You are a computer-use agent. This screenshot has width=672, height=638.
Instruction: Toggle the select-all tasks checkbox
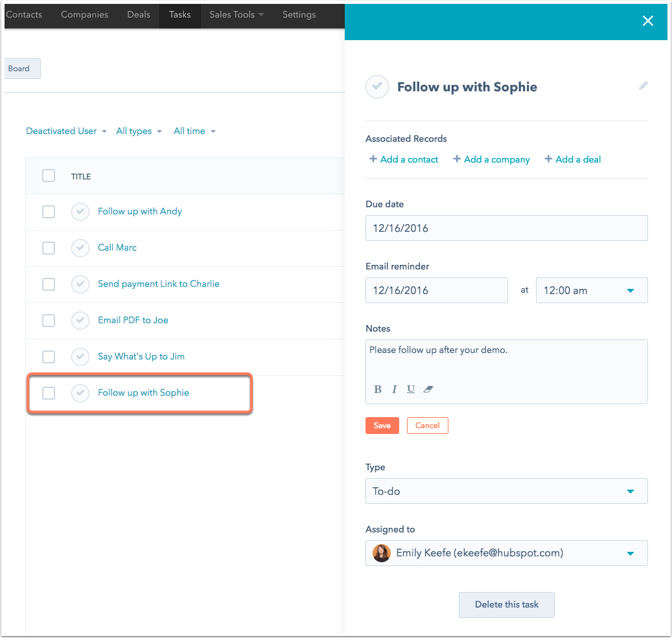[x=49, y=176]
